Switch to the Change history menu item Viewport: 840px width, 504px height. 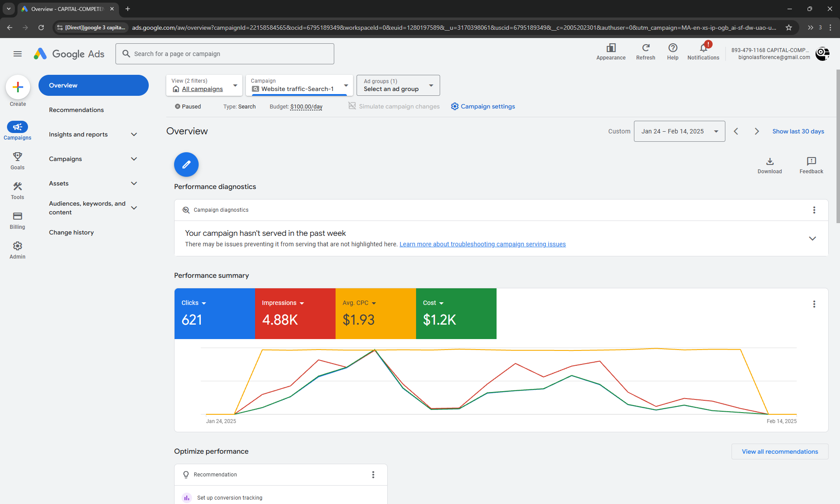[x=71, y=232]
